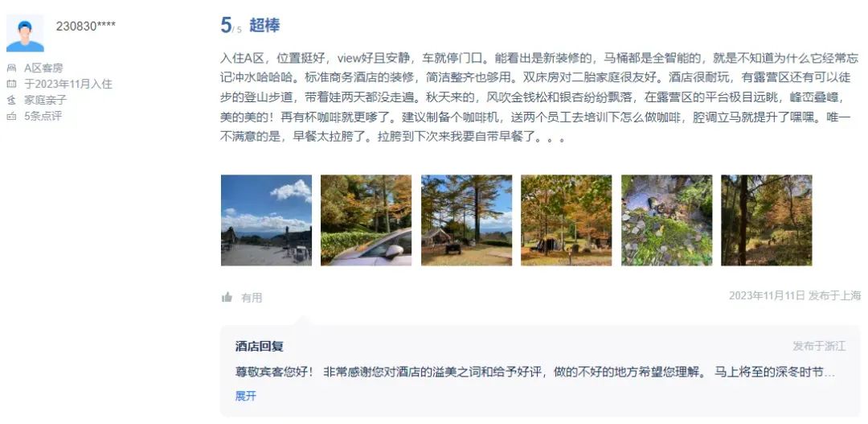The width and height of the screenshot is (868, 424).
Task: Click the 2023年11月11日 post date
Action: pyautogui.click(x=767, y=295)
